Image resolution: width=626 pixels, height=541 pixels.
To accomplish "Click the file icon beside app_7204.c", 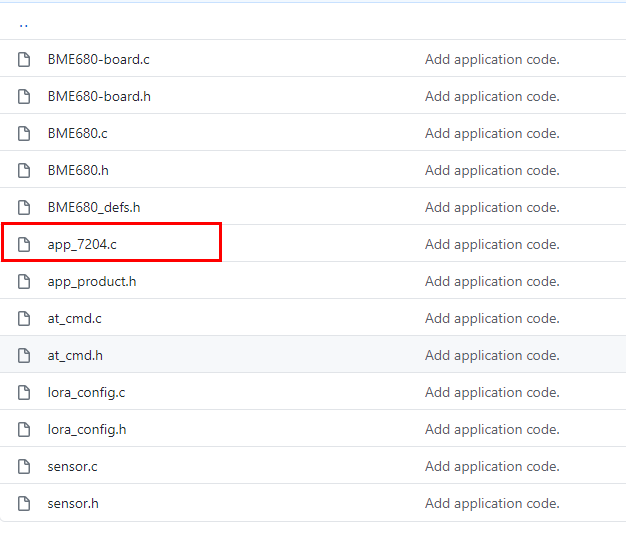I will (24, 245).
